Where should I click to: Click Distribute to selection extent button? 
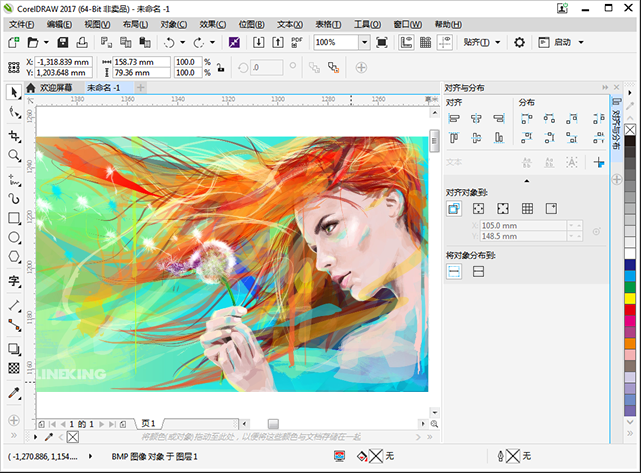[454, 271]
